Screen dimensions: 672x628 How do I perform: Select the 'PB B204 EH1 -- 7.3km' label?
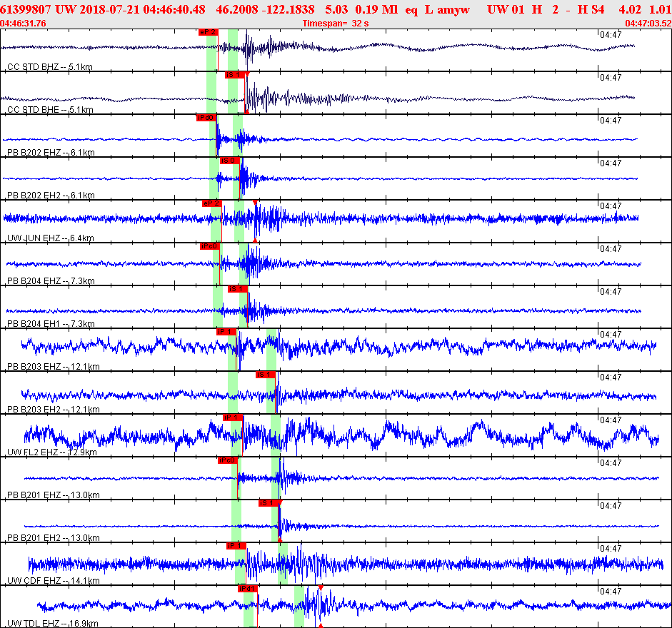[51, 324]
